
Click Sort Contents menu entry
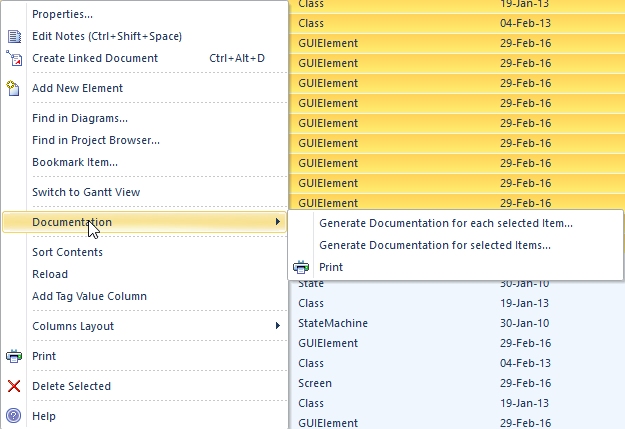[67, 252]
